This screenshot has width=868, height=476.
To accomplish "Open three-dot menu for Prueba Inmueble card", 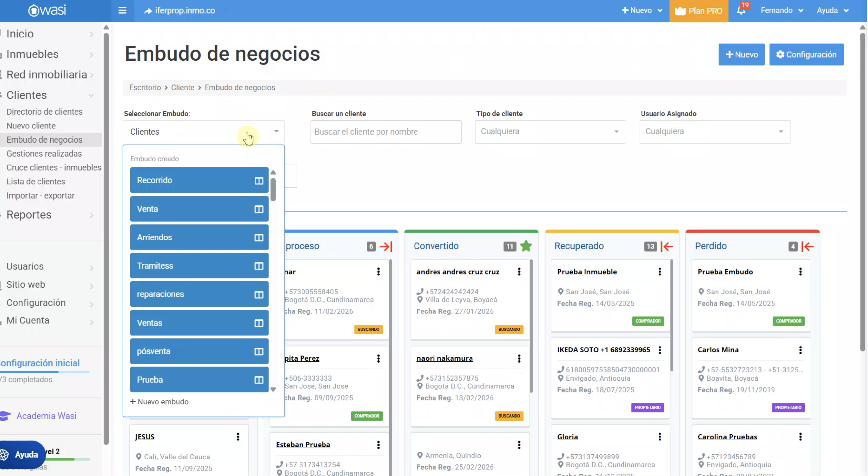I will 660,272.
